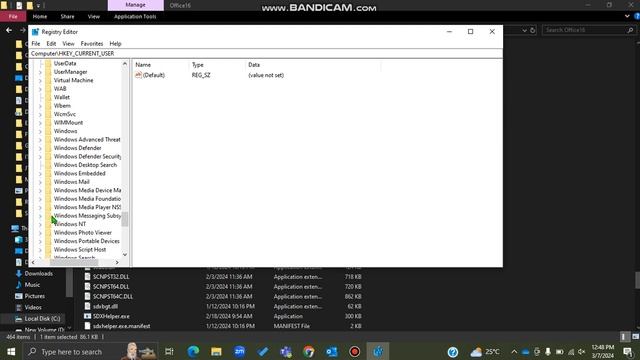Screen dimensions: 640x360
Task: Expand the Virtual Machine registry key
Action: [x=40, y=81]
